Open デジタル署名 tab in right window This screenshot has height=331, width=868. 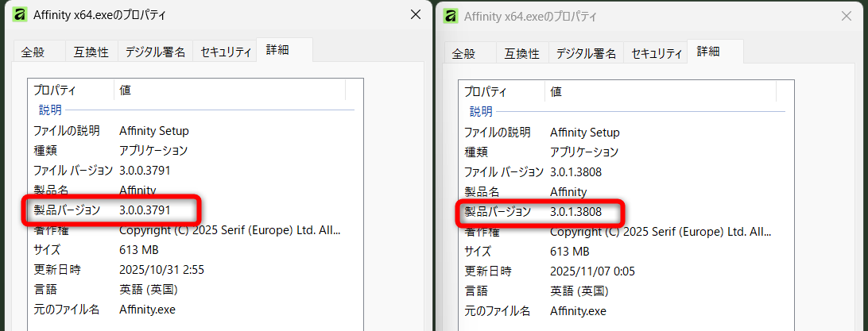click(586, 54)
